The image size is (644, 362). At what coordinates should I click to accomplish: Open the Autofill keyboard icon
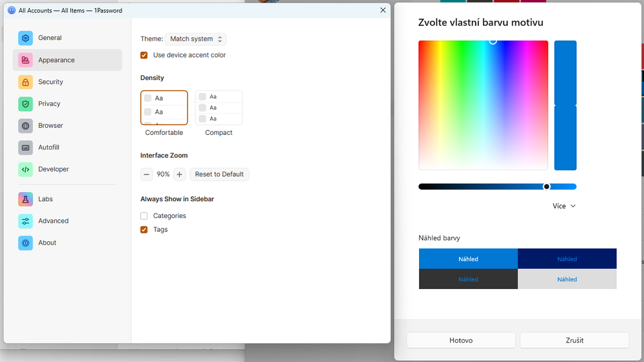point(25,148)
